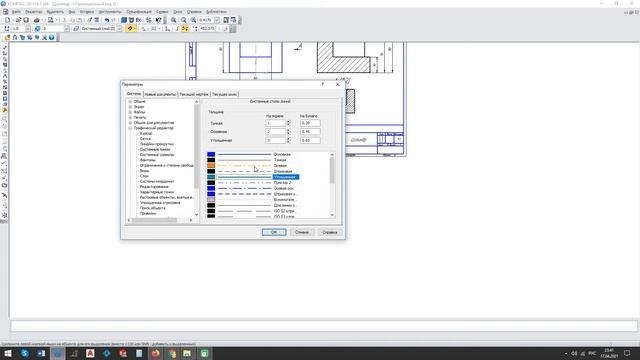
Task: Open the Инструменты menu
Action: [110, 12]
